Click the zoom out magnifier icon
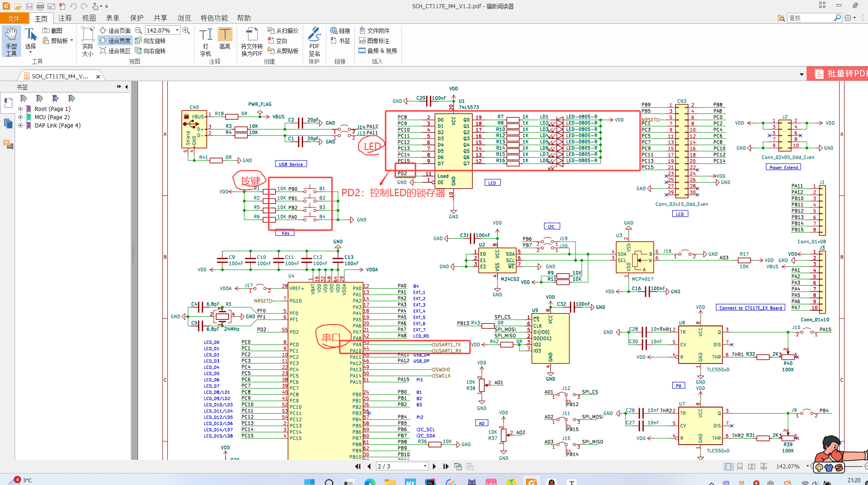Image resolution: width=868 pixels, height=485 pixels. point(138,30)
